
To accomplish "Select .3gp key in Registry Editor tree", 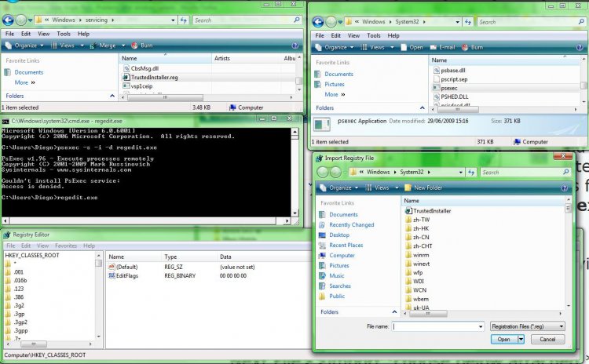I will click(19, 314).
